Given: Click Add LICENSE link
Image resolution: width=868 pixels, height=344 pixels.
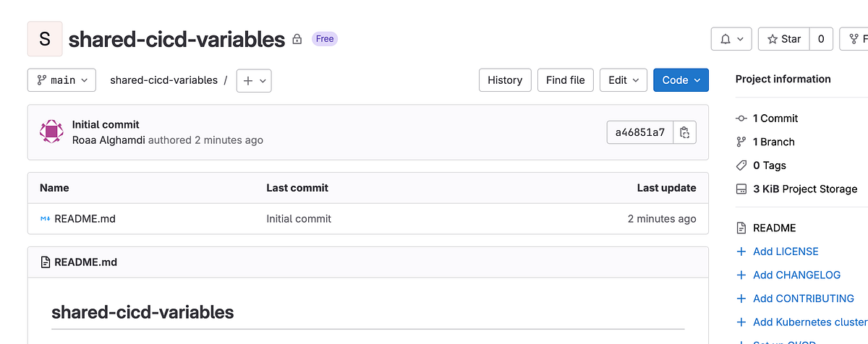Looking at the screenshot, I should (x=785, y=251).
